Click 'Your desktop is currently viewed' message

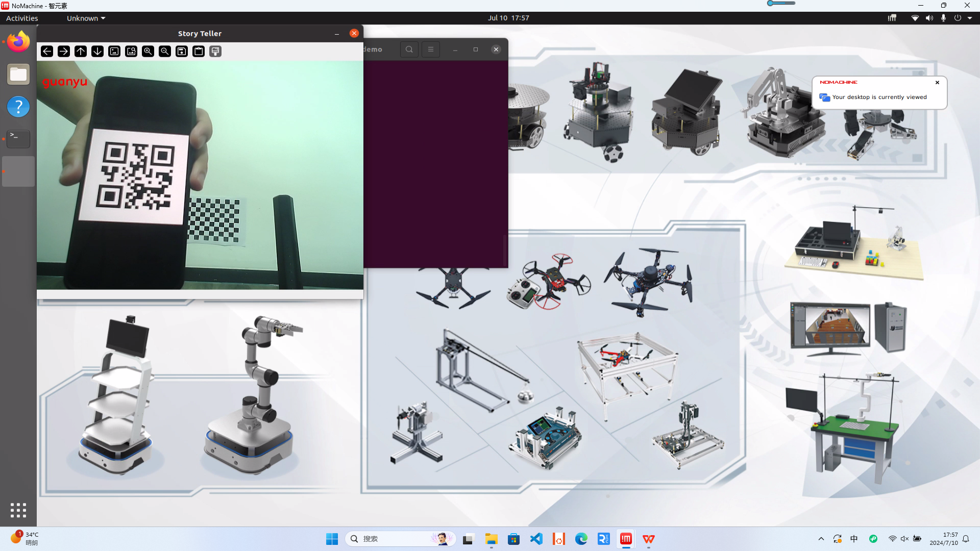[879, 97]
